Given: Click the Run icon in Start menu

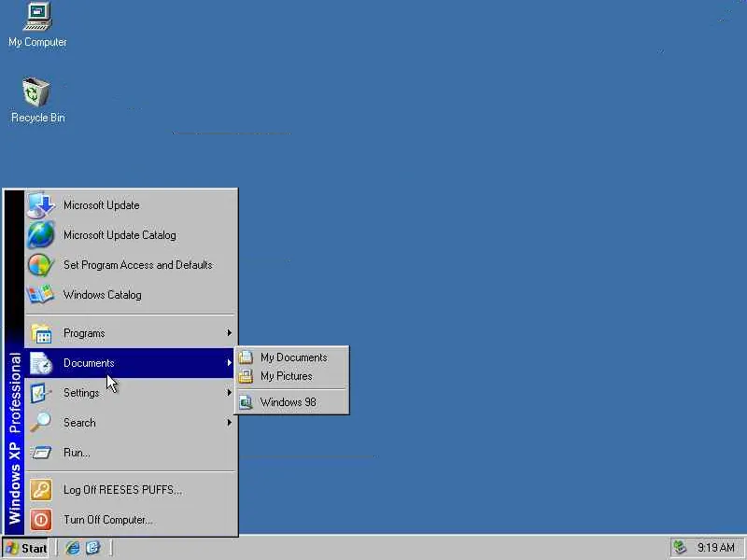Looking at the screenshot, I should pyautogui.click(x=41, y=453).
